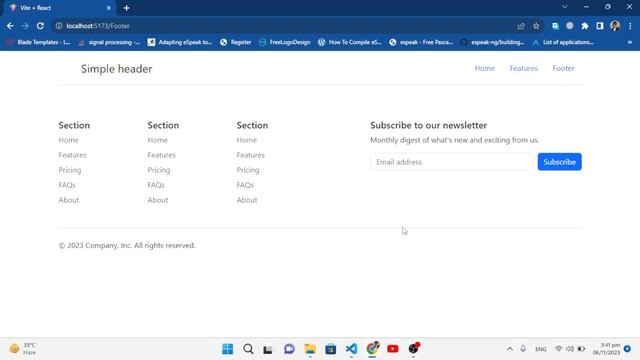Open YouTube app on the taskbar

click(393, 349)
